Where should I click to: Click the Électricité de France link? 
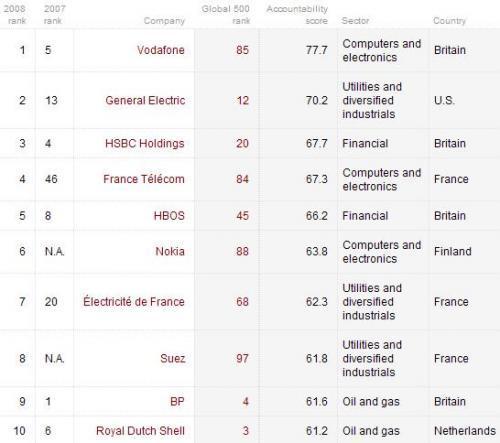pyautogui.click(x=134, y=302)
